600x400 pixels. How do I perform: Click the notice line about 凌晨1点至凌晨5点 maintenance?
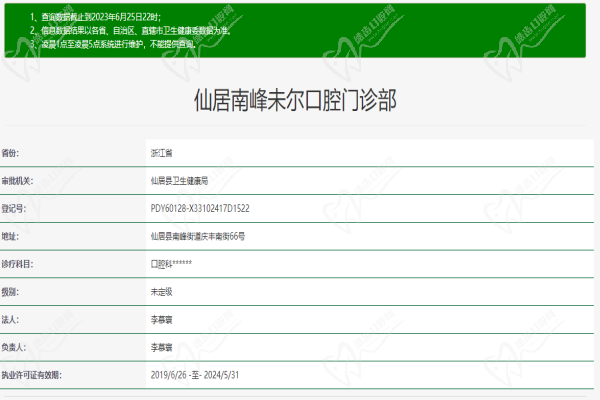tap(113, 44)
